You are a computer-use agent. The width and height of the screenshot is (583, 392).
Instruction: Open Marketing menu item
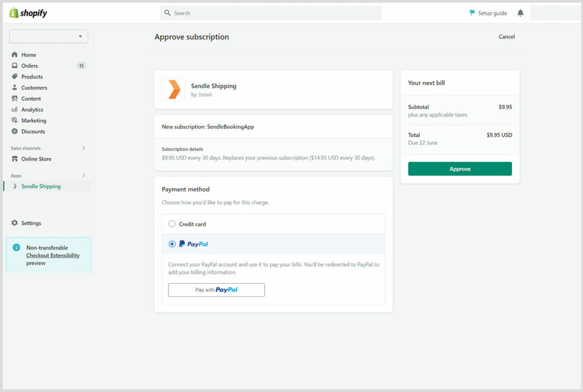34,121
